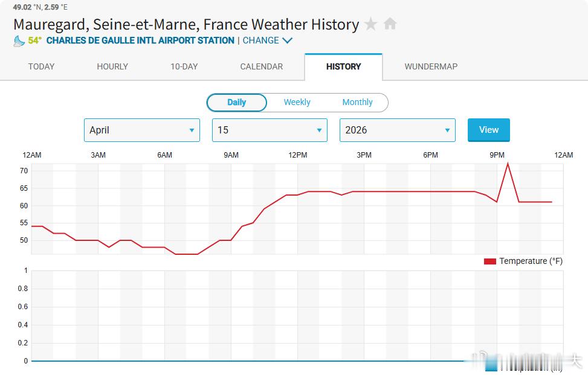Open the 10-Day forecast tab
This screenshot has height=375, width=588.
tap(184, 67)
